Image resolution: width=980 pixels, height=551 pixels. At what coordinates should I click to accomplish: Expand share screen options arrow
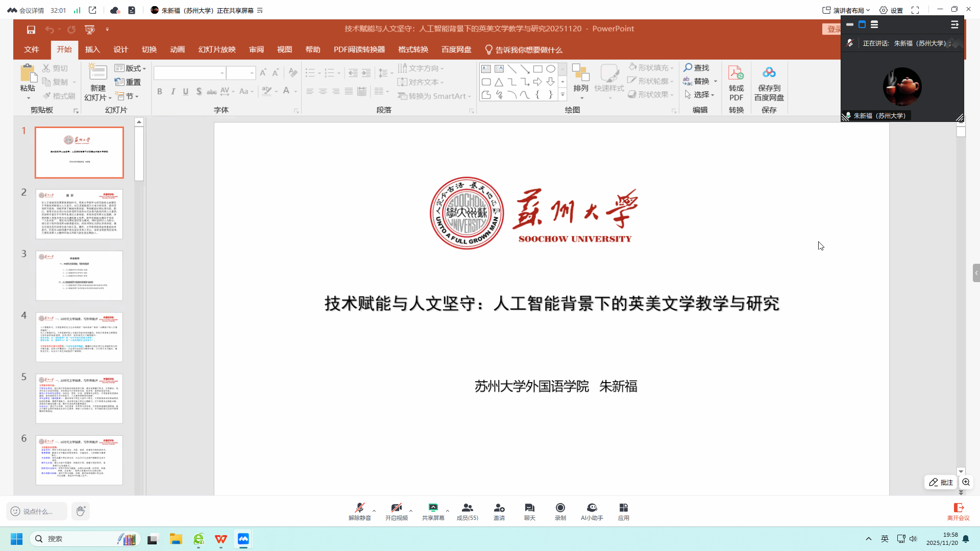click(x=448, y=511)
